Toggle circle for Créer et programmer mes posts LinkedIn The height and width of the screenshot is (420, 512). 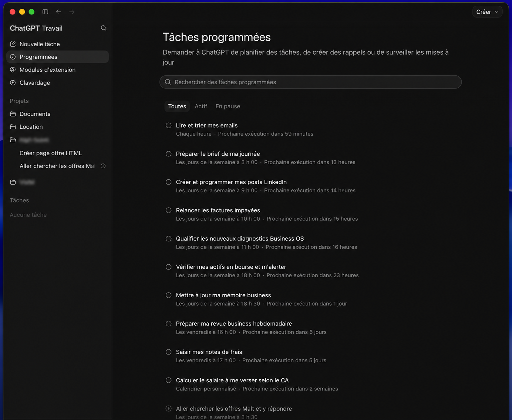[x=169, y=182]
